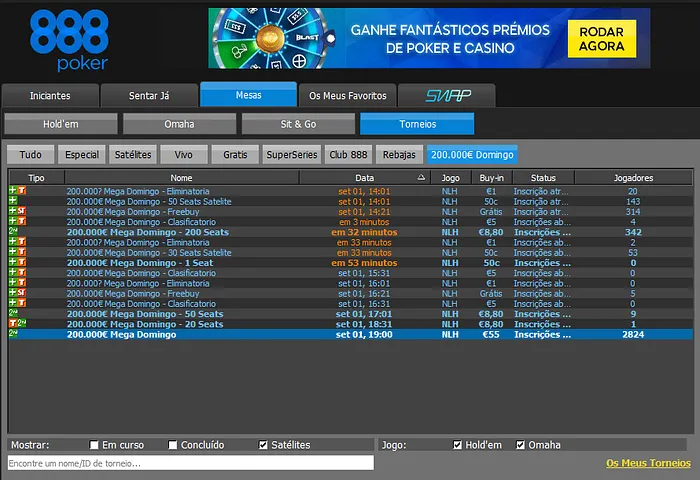The image size is (700, 480).
Task: Click the sort arrow in Data column header
Action: 421,177
